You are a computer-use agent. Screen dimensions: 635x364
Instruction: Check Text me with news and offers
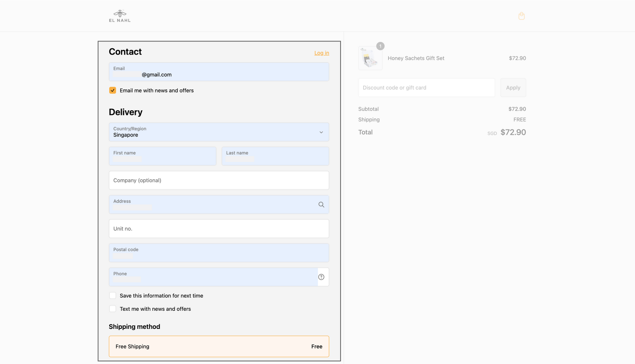point(113,309)
